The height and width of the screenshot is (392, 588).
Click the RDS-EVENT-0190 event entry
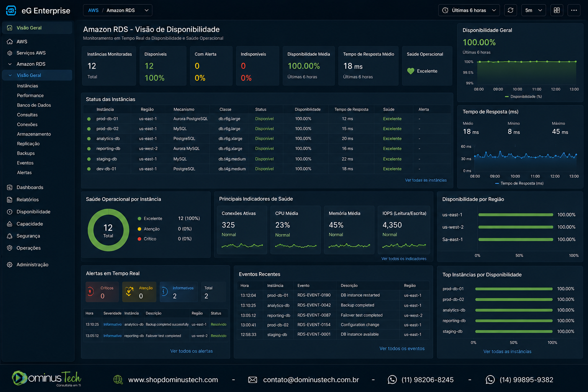pos(314,295)
